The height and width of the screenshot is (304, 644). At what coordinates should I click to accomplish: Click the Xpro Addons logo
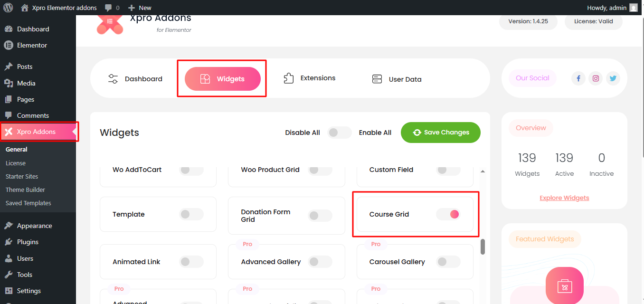tap(110, 25)
